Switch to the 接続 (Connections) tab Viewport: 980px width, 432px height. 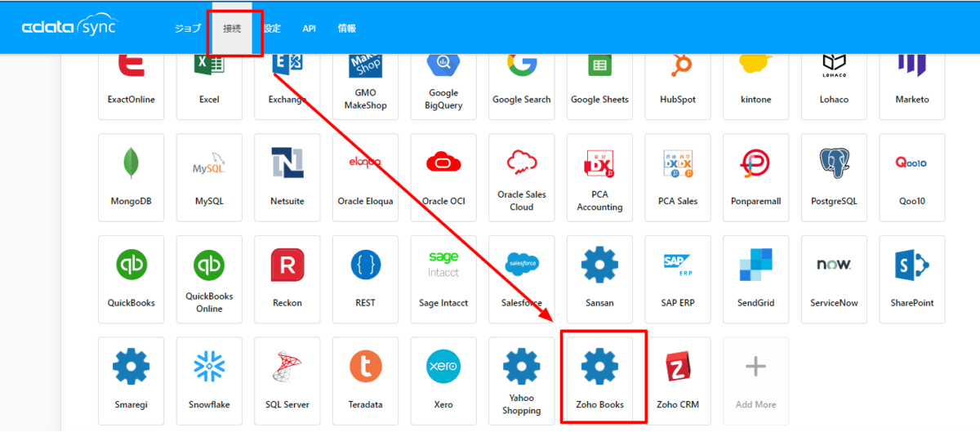[233, 29]
